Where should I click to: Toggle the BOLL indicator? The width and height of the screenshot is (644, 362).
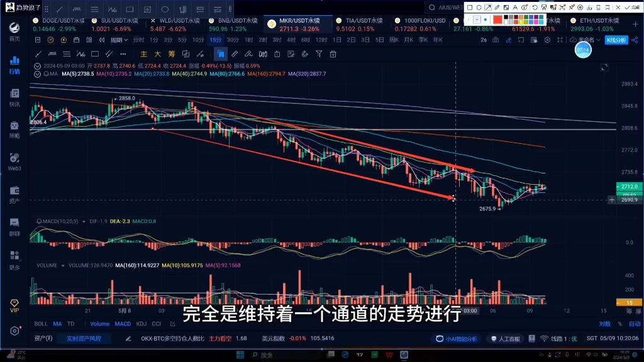pyautogui.click(x=41, y=324)
